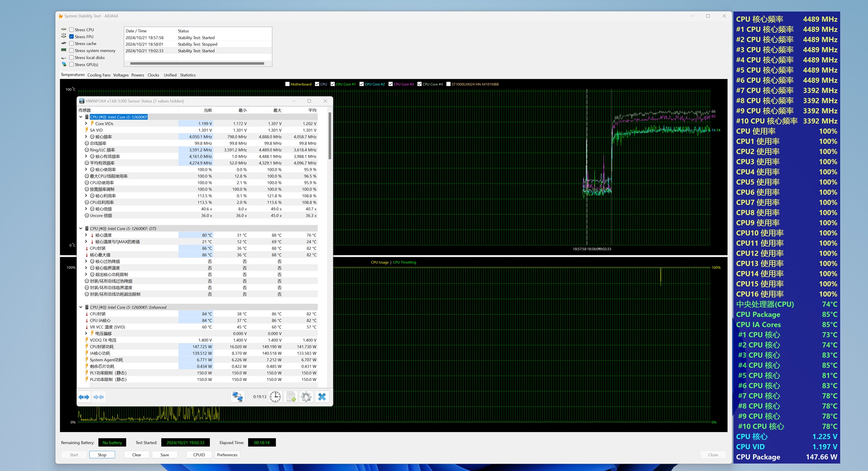Click the HWiNFO expand columns arrows icon
Image resolution: width=868 pixels, height=471 pixels.
pos(84,397)
